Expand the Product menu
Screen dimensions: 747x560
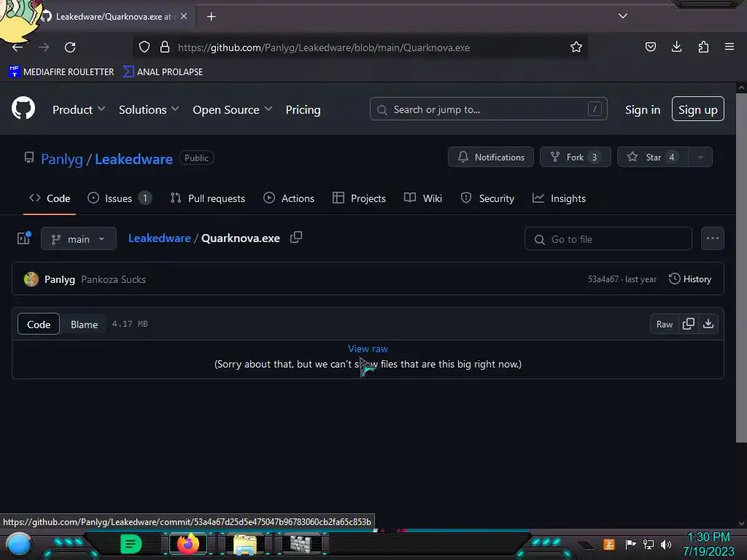[79, 109]
